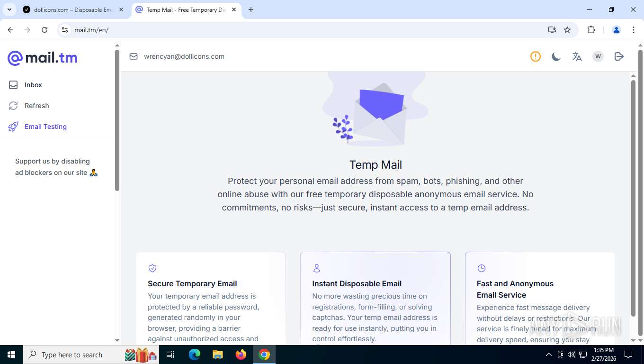Reload the page with the browser reload button
644x364 pixels.
pyautogui.click(x=45, y=30)
